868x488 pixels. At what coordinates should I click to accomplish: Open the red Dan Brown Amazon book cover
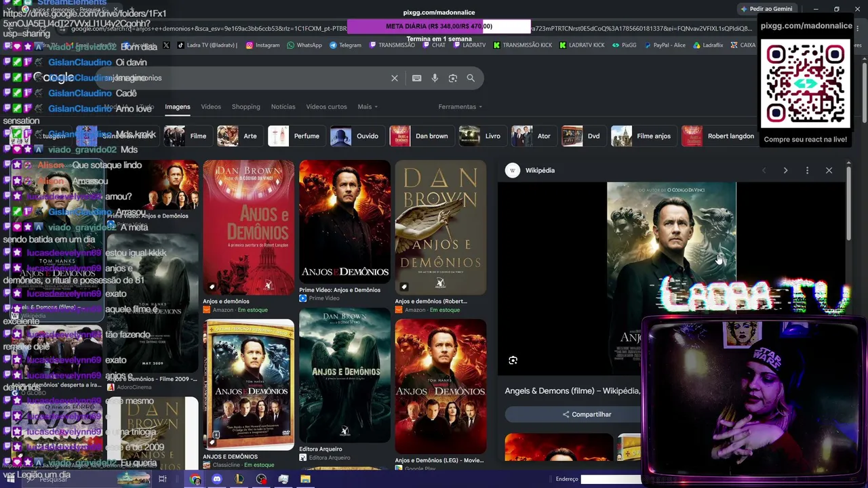(x=249, y=227)
